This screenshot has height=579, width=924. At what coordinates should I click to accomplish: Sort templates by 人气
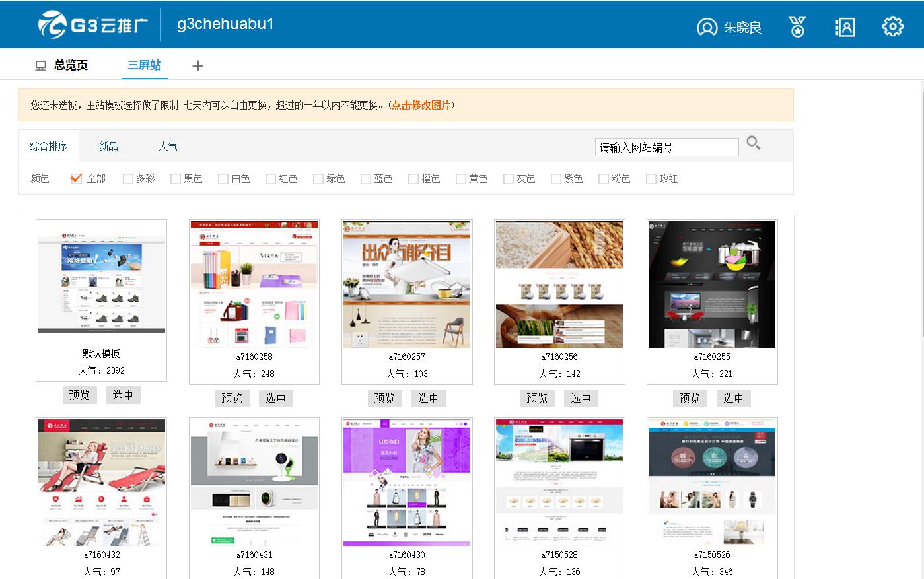coord(168,146)
